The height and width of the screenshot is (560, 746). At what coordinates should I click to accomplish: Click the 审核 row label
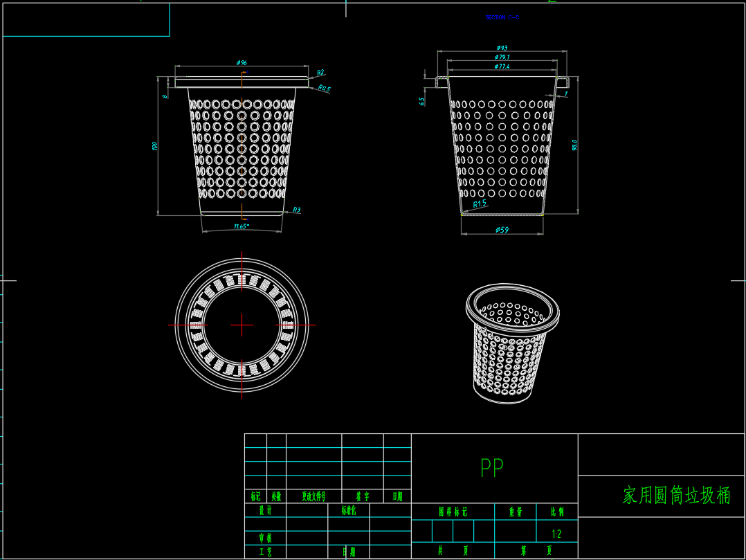point(266,538)
